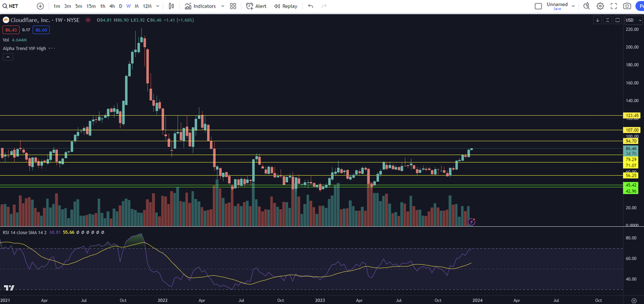Select the Vol indicator legend
This screenshot has width=644, height=304.
point(6,40)
